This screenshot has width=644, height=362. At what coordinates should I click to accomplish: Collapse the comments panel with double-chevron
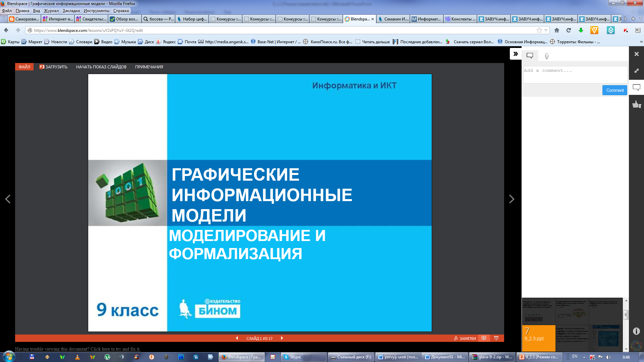pos(516,54)
